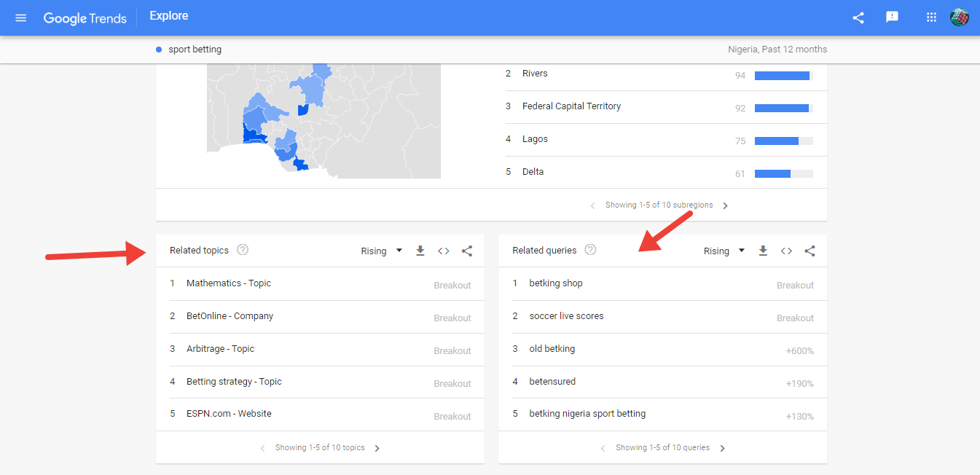Select betking nigeria sport betting query
This screenshot has width=980, height=475.
pyautogui.click(x=587, y=414)
